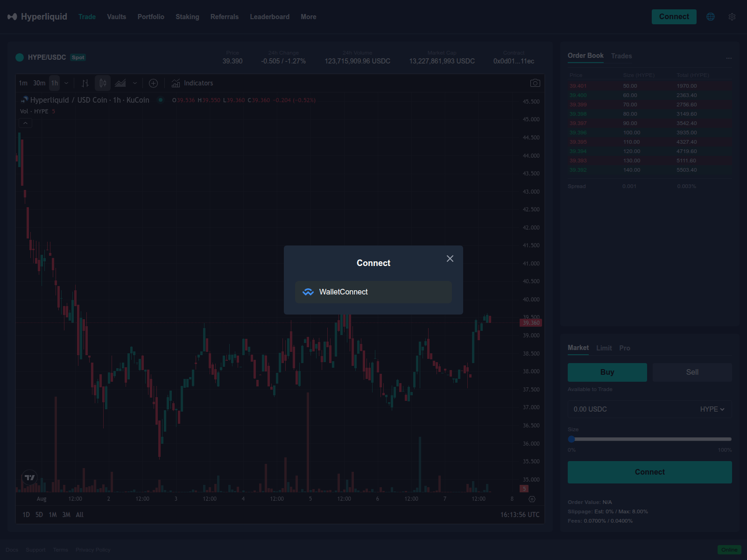Open Staking nav item
The width and height of the screenshot is (747, 560).
click(x=187, y=17)
